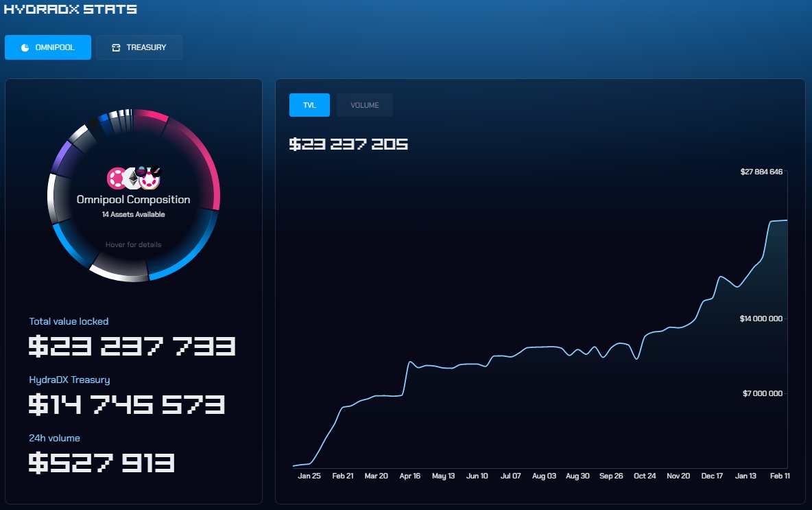Click the Hover for details hint
The width and height of the screenshot is (812, 510).
(x=133, y=244)
